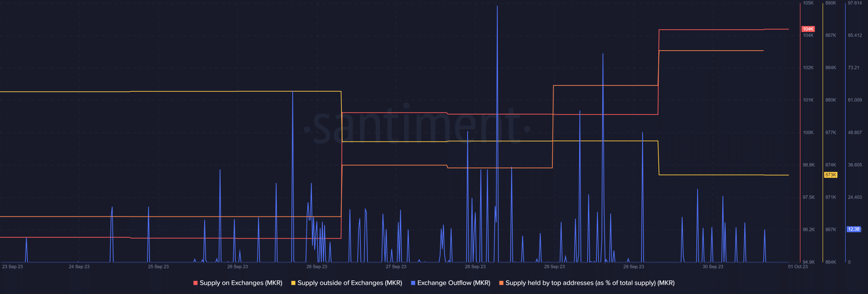Image resolution: width=868 pixels, height=294 pixels.
Task: Toggle Exchange Outflow (MKR) legend label
Action: tap(454, 283)
